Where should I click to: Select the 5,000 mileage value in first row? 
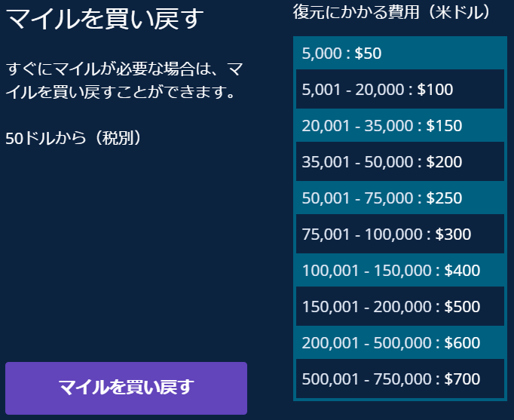point(321,54)
